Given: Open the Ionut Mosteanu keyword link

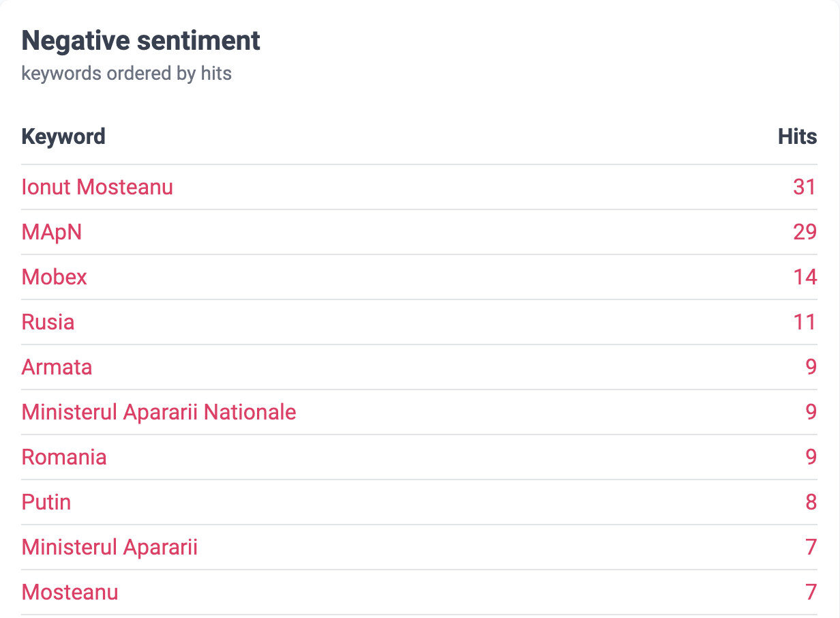Looking at the screenshot, I should coord(97,187).
